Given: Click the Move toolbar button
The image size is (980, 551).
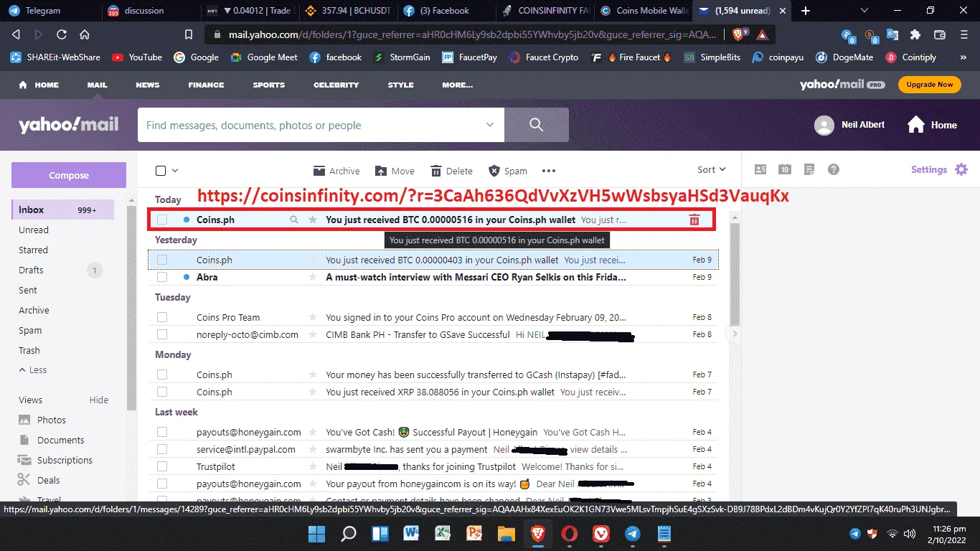Looking at the screenshot, I should tap(395, 171).
